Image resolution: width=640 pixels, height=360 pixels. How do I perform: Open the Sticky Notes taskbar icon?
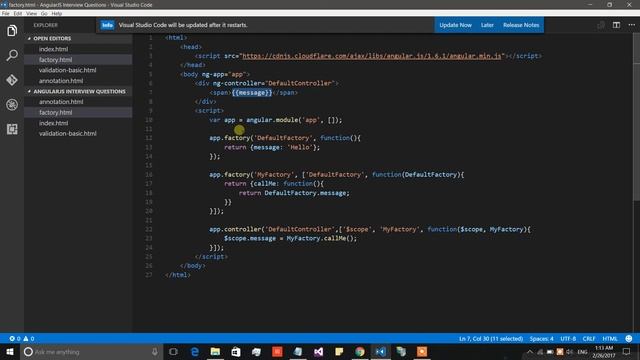click(339, 351)
